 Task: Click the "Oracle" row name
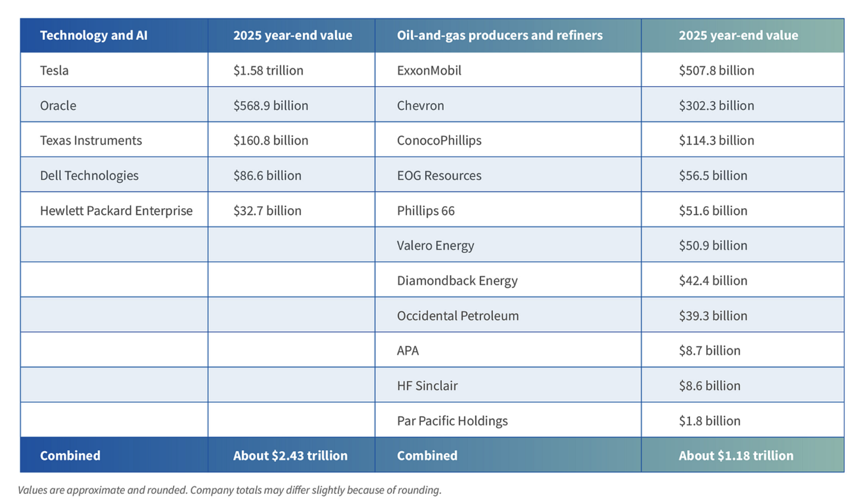pyautogui.click(x=58, y=105)
